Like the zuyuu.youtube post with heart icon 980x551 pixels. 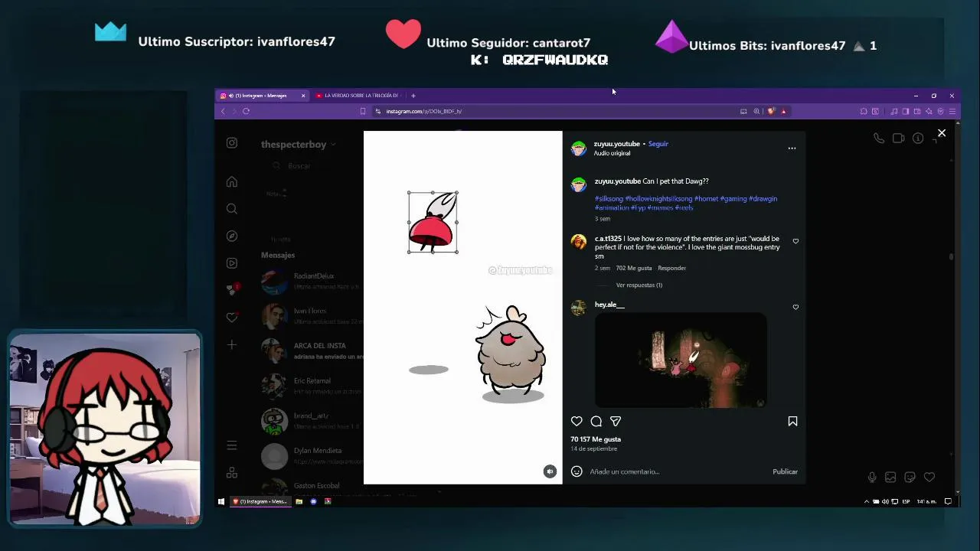(577, 421)
